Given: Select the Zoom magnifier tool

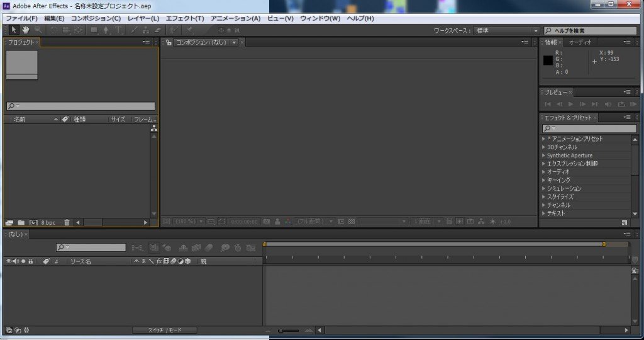Looking at the screenshot, I should [x=38, y=30].
